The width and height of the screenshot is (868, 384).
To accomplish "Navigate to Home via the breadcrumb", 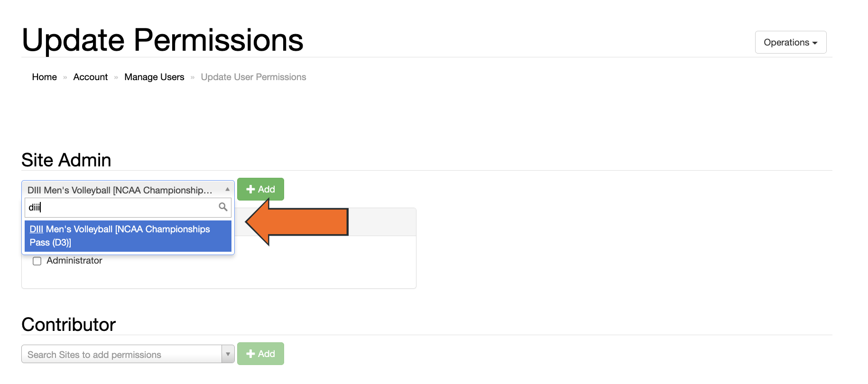I will [x=44, y=77].
